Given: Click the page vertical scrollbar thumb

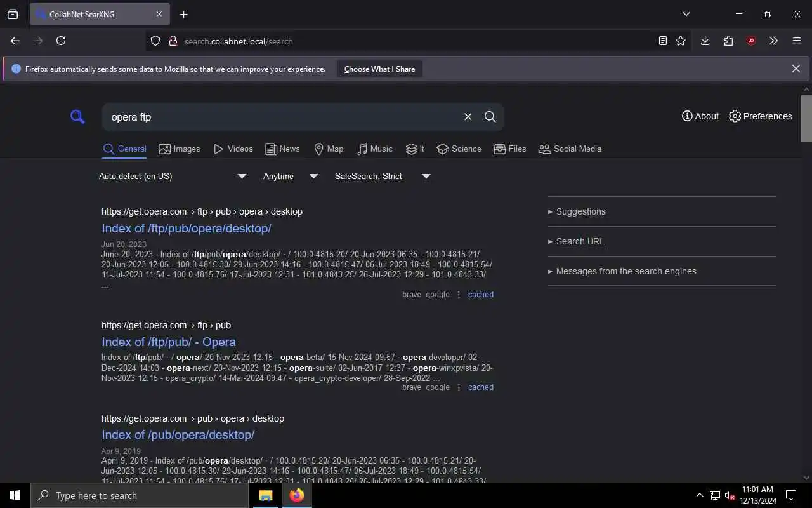Looking at the screenshot, I should (x=806, y=119).
